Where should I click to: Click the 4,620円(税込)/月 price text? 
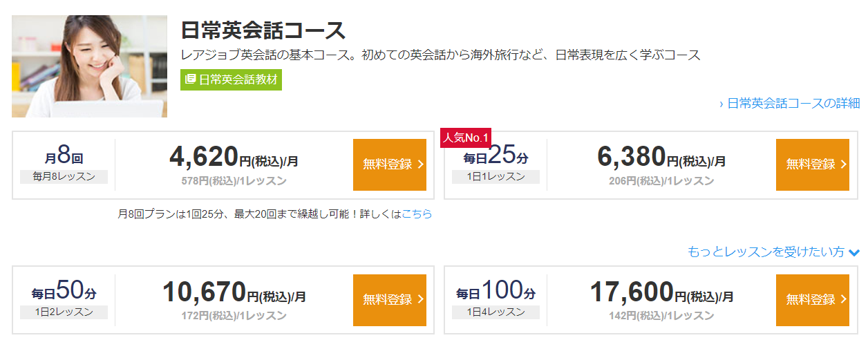(x=234, y=158)
